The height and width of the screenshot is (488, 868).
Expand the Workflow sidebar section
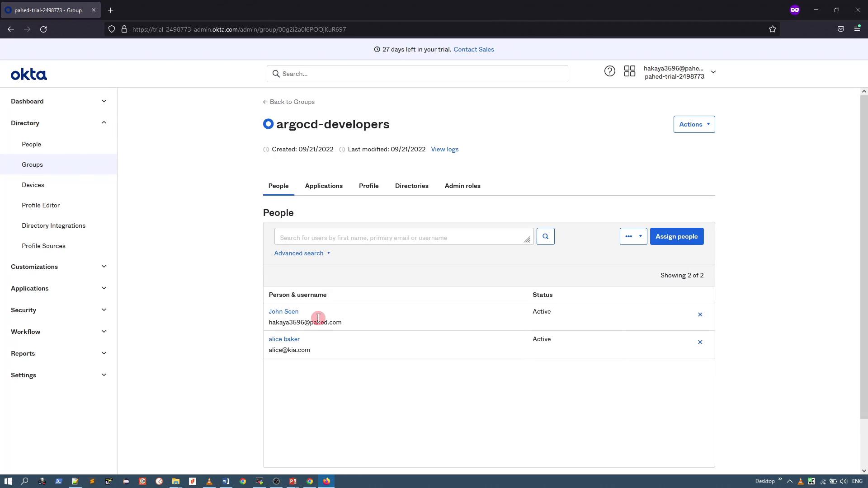58,332
